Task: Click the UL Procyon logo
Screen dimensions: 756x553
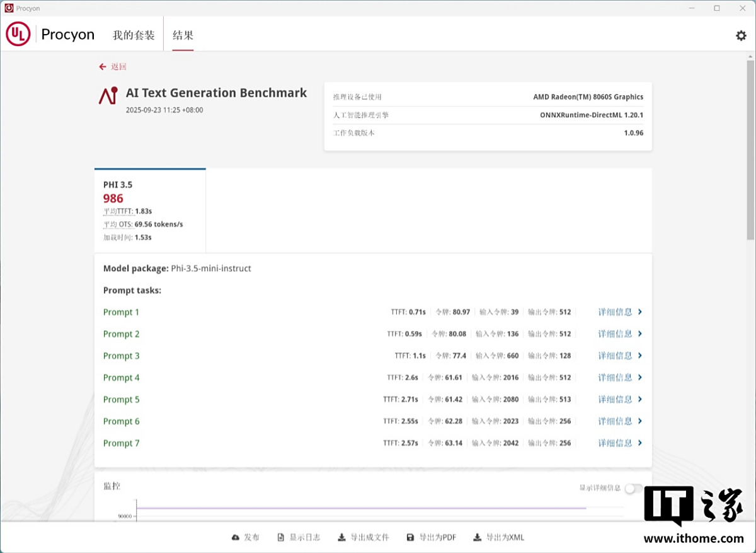Action: click(x=18, y=34)
